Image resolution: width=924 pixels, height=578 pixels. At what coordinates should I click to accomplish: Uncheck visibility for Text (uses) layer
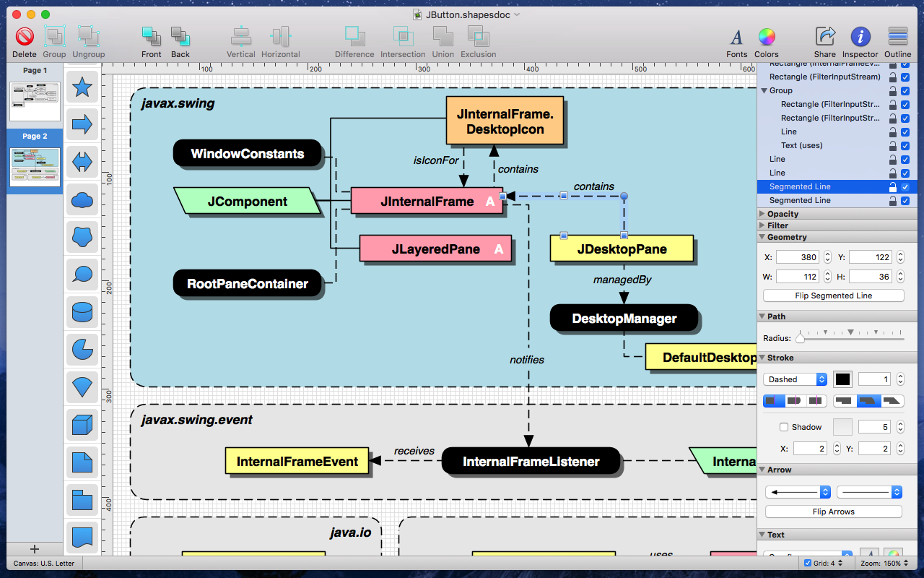coord(905,145)
